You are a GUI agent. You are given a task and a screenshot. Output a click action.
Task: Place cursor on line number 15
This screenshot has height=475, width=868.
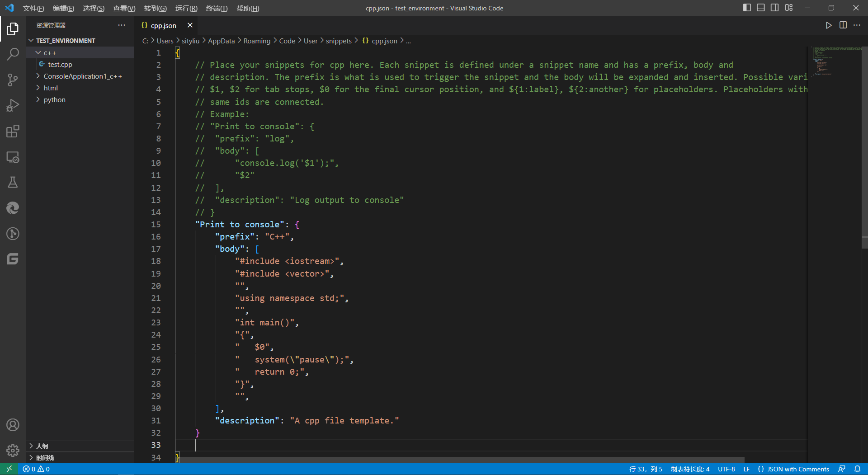(x=156, y=225)
